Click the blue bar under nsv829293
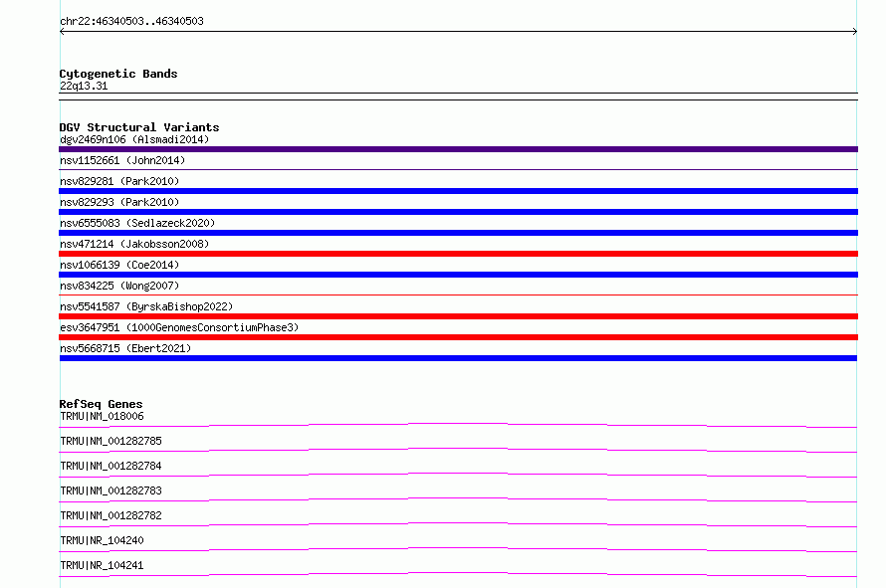This screenshot has height=588, width=886. point(458,212)
